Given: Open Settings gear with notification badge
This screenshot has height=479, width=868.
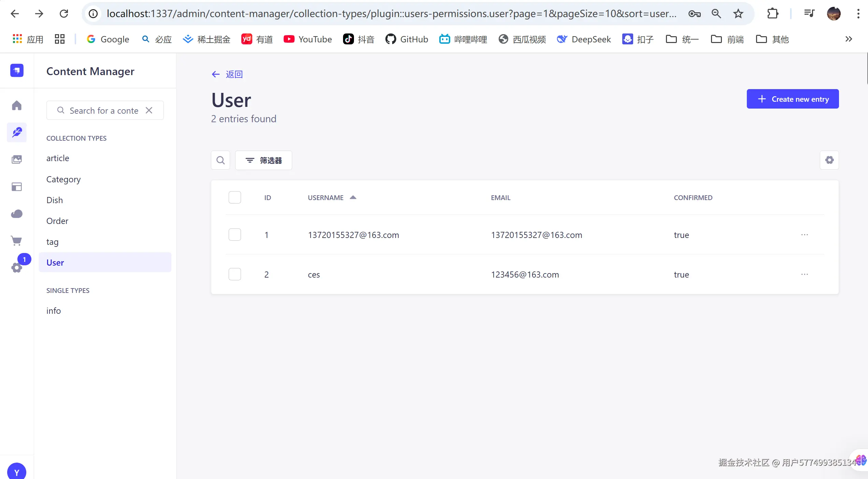Looking at the screenshot, I should (x=16, y=267).
